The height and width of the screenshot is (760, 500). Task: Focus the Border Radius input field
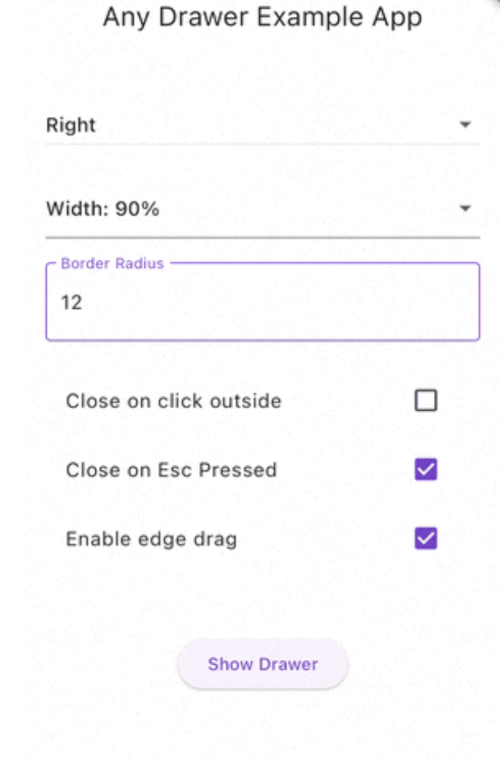[x=263, y=302]
